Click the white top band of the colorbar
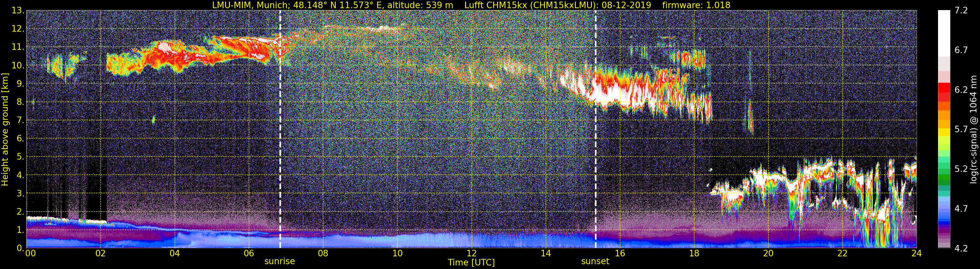The width and height of the screenshot is (980, 269). [x=944, y=34]
